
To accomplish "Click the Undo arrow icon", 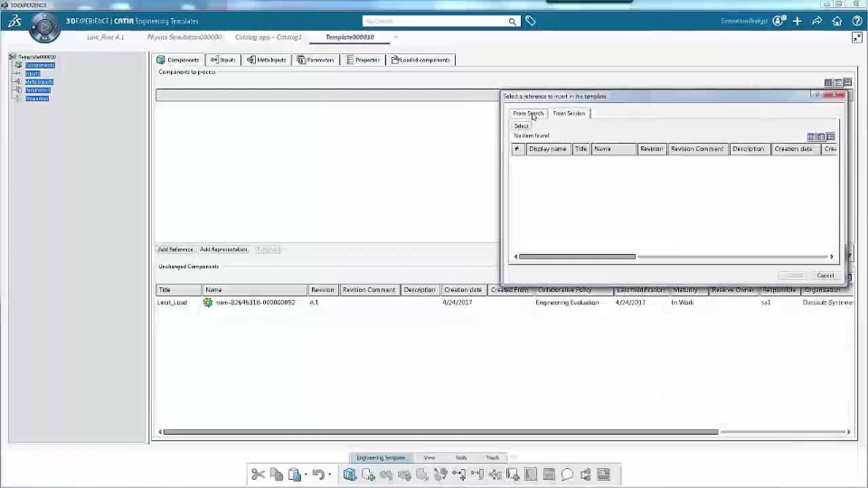I will click(x=318, y=474).
